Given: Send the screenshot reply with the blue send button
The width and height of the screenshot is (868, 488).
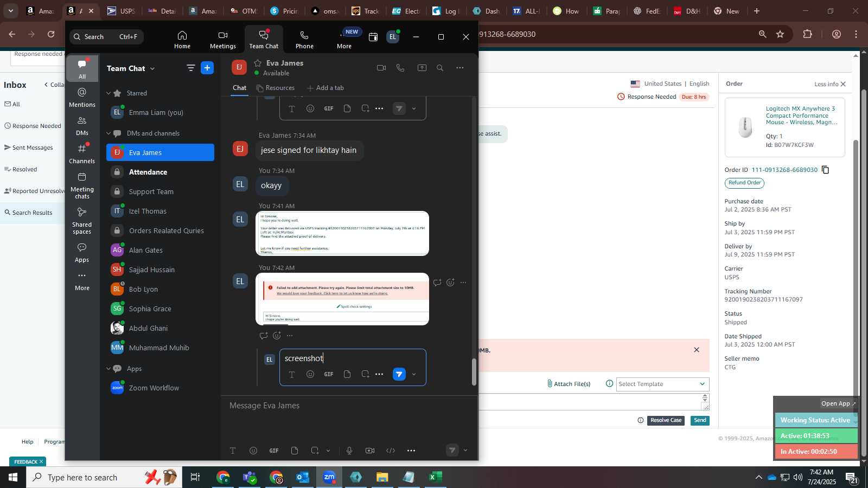Looking at the screenshot, I should [x=399, y=374].
